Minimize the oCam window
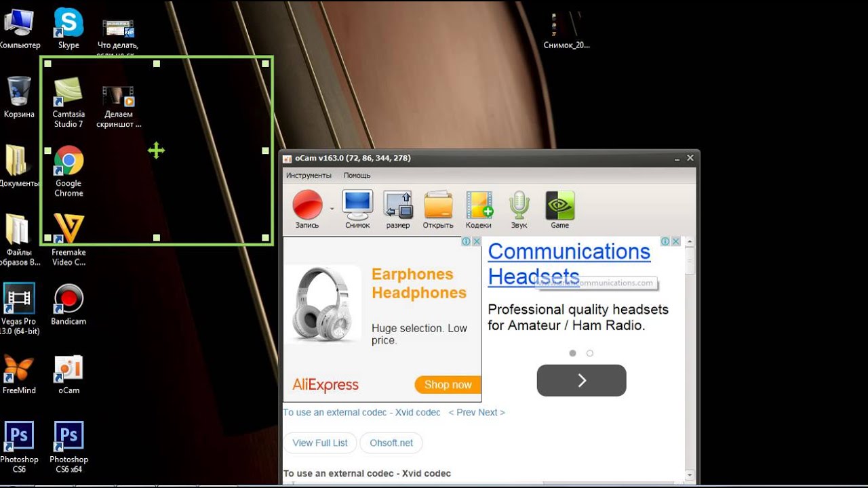Image resolution: width=868 pixels, height=488 pixels. coord(677,159)
